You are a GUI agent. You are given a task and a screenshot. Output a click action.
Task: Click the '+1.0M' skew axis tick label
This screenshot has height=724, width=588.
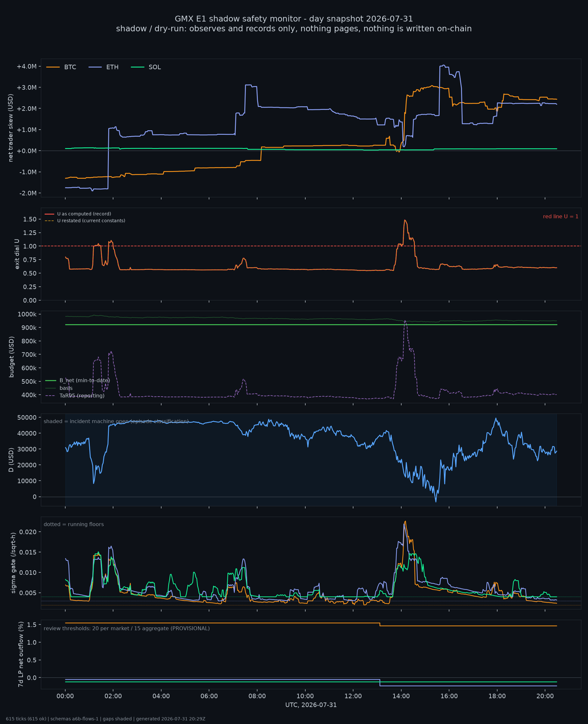(x=26, y=130)
